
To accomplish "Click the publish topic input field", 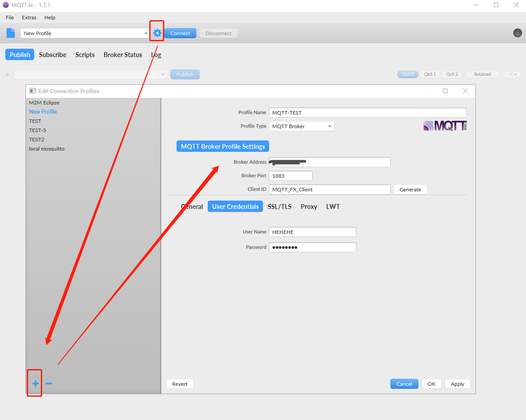I will point(86,75).
